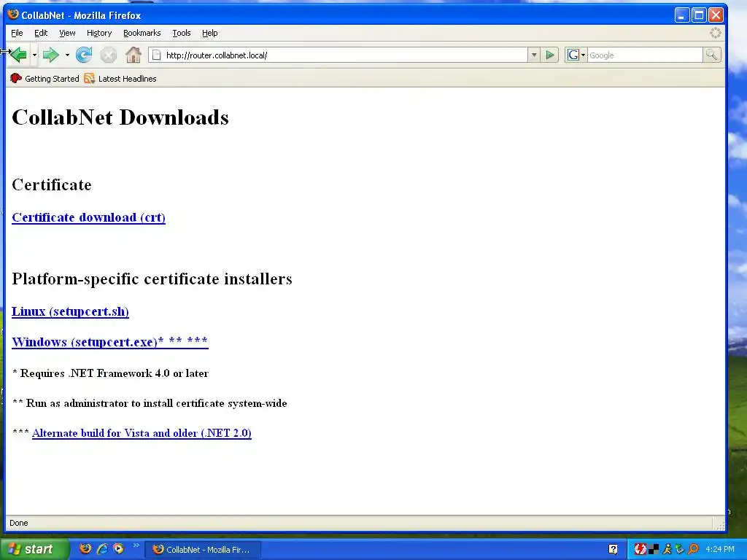Open the Edit menu
The height and width of the screenshot is (560, 747).
click(41, 33)
